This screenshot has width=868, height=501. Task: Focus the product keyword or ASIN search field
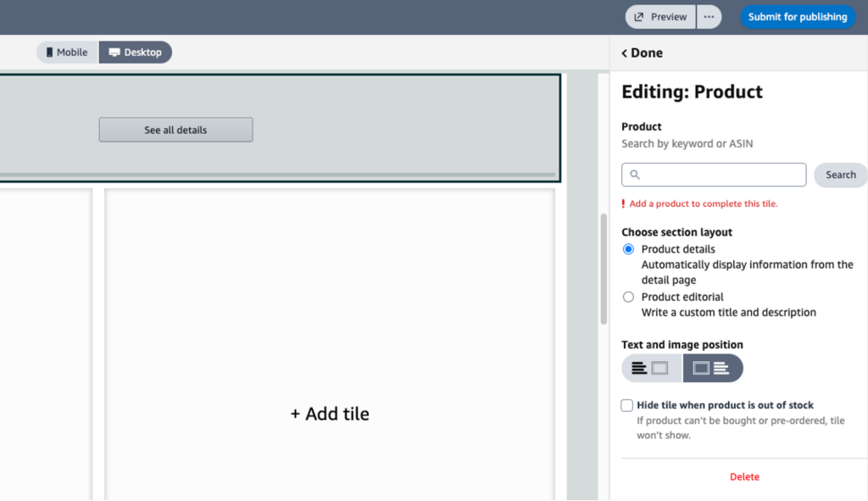[714, 175]
